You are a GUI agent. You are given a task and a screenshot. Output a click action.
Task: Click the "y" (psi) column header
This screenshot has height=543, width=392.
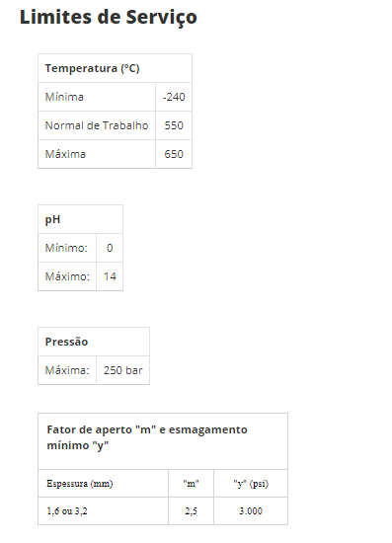pyautogui.click(x=251, y=484)
